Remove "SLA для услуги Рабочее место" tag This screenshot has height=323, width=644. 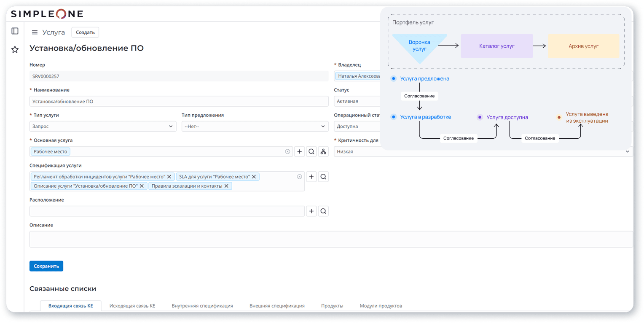[x=254, y=177]
